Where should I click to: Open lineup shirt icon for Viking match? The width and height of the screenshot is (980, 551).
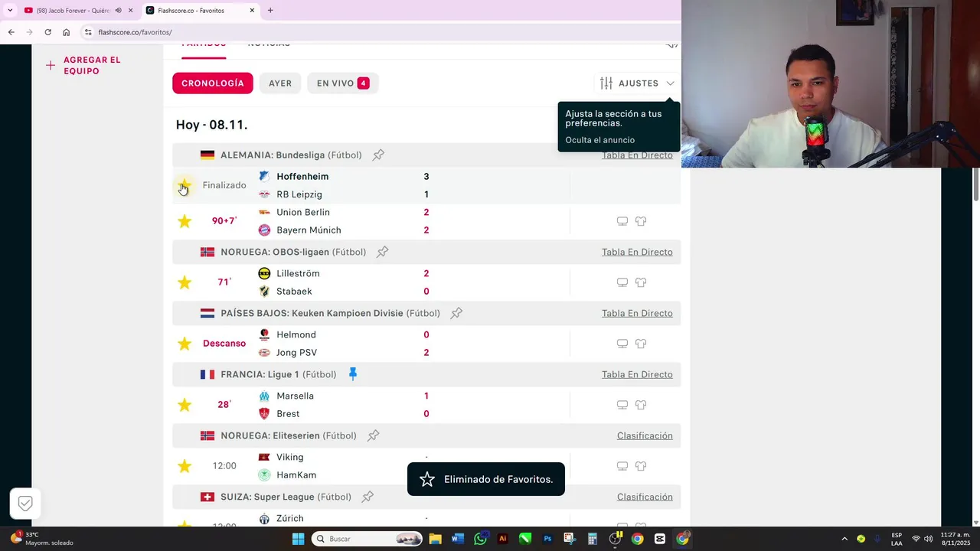[x=641, y=466]
